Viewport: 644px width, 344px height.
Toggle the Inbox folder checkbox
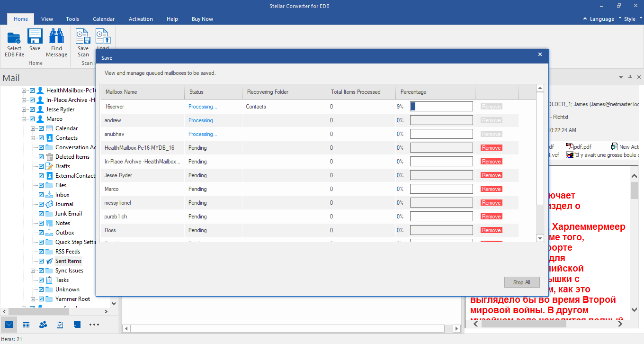click(41, 195)
